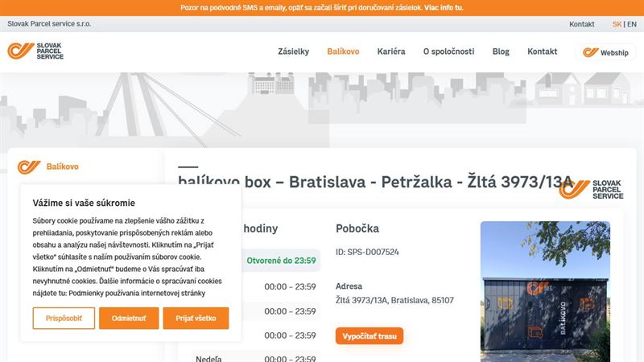Click the Balíkovo box Petržalka page title
This screenshot has height=362, width=644.
coord(375,182)
